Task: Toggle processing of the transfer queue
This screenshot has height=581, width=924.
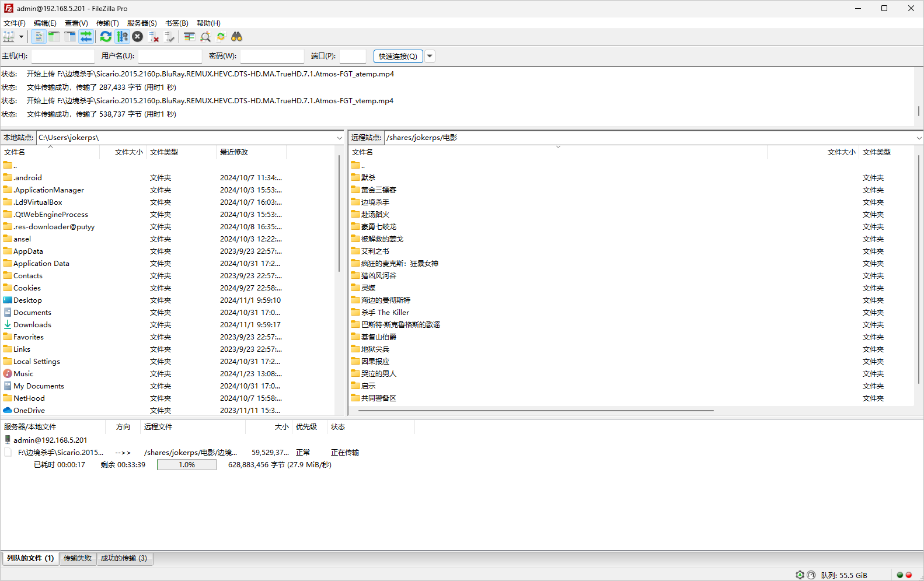Action: coord(122,37)
